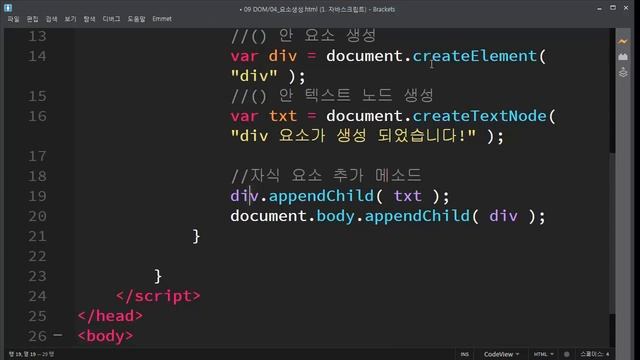Open the CodeView dropdown in status bar
The height and width of the screenshot is (360, 640).
(x=502, y=354)
